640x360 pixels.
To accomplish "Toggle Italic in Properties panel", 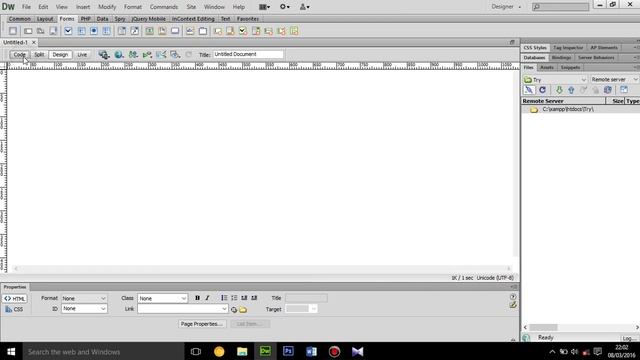I will pos(207,298).
